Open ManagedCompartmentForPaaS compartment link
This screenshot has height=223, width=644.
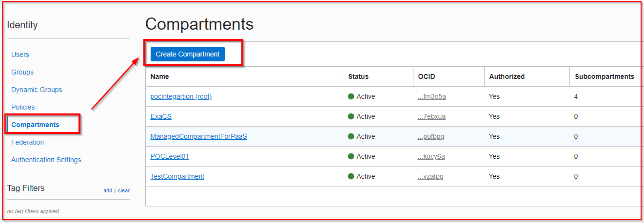pos(198,136)
